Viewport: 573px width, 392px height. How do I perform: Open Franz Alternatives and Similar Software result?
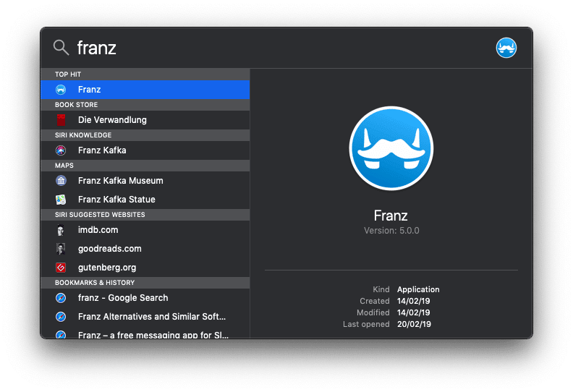coord(152,317)
